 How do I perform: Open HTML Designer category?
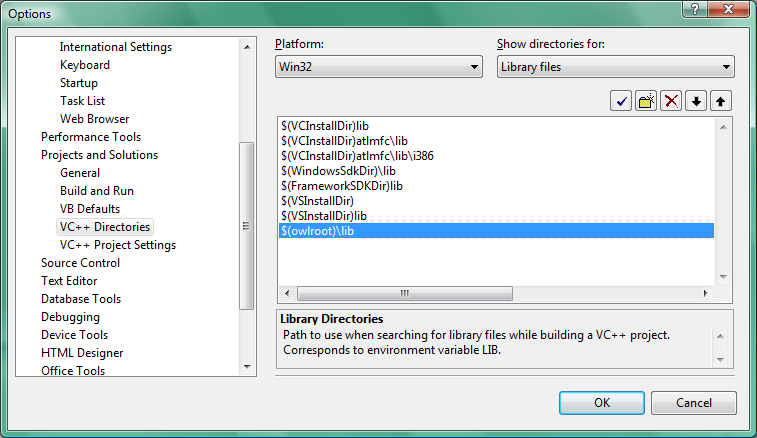click(x=82, y=353)
